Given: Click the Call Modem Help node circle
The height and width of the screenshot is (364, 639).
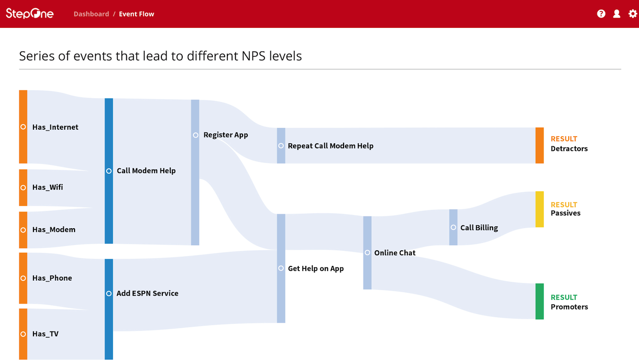Looking at the screenshot, I should (x=109, y=171).
